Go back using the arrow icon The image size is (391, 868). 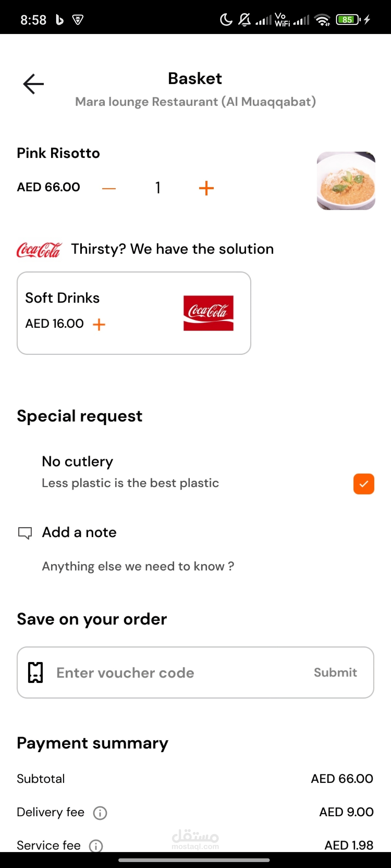click(33, 84)
